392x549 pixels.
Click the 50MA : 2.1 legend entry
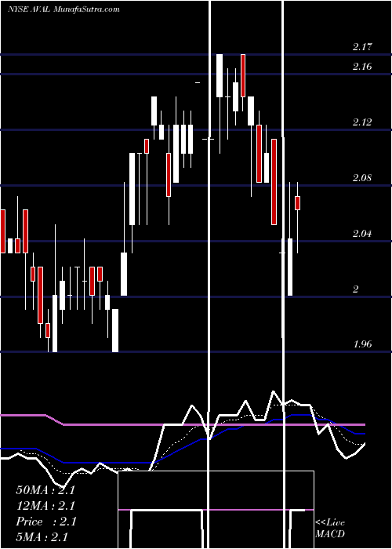(x=45, y=490)
